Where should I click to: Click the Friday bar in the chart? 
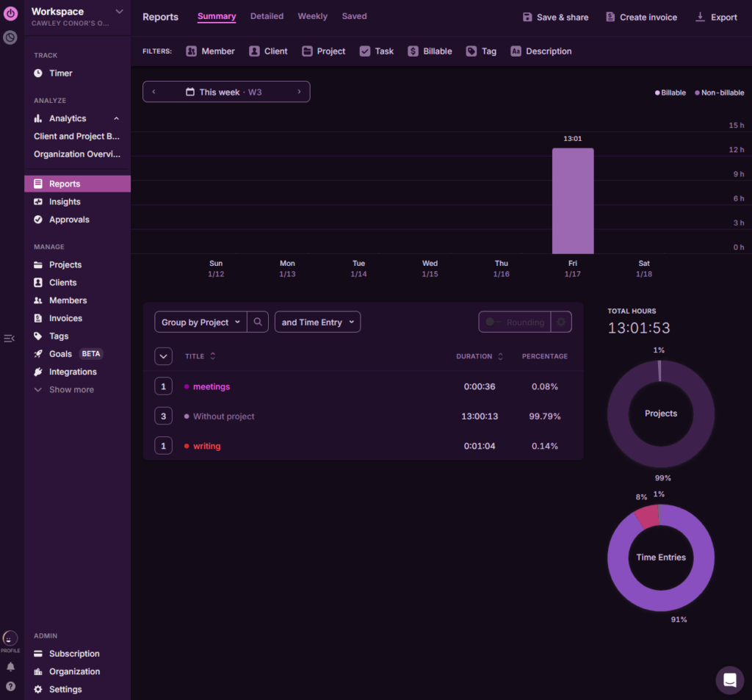573,201
